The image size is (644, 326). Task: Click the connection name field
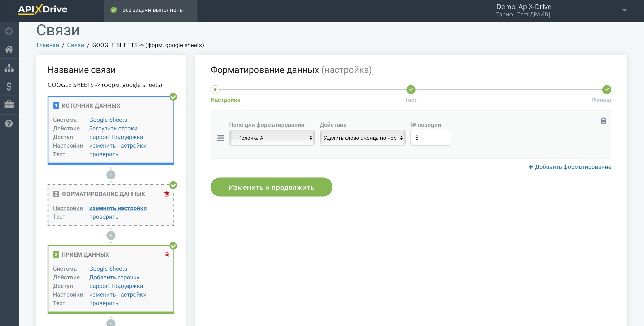click(x=111, y=85)
